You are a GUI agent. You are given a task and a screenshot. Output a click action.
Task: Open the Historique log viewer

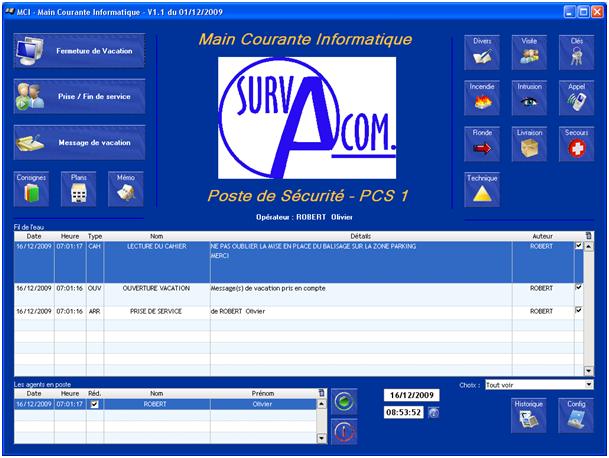click(529, 415)
